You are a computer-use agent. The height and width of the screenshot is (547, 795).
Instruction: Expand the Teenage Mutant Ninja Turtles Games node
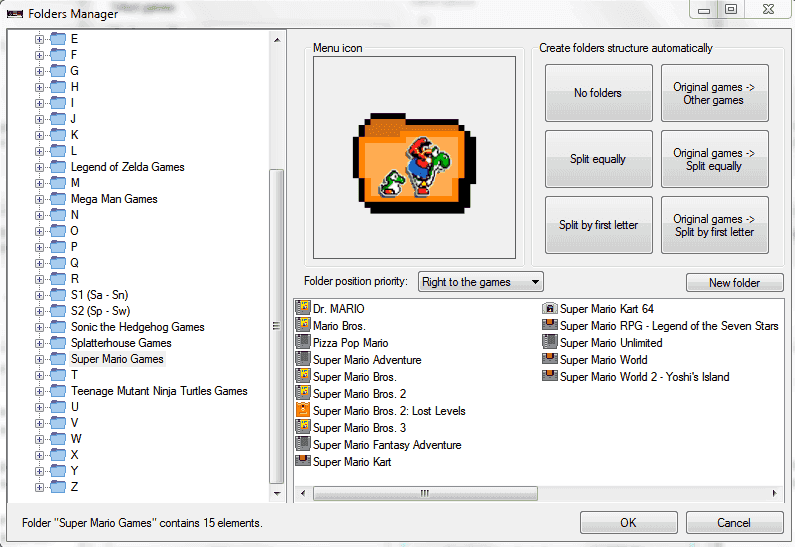click(39, 391)
